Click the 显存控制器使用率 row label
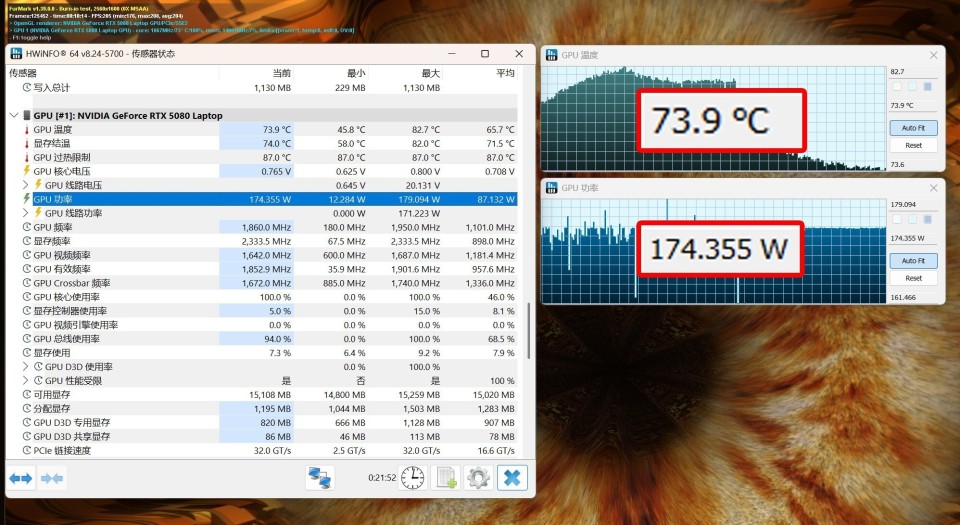This screenshot has height=525, width=960. (70, 311)
